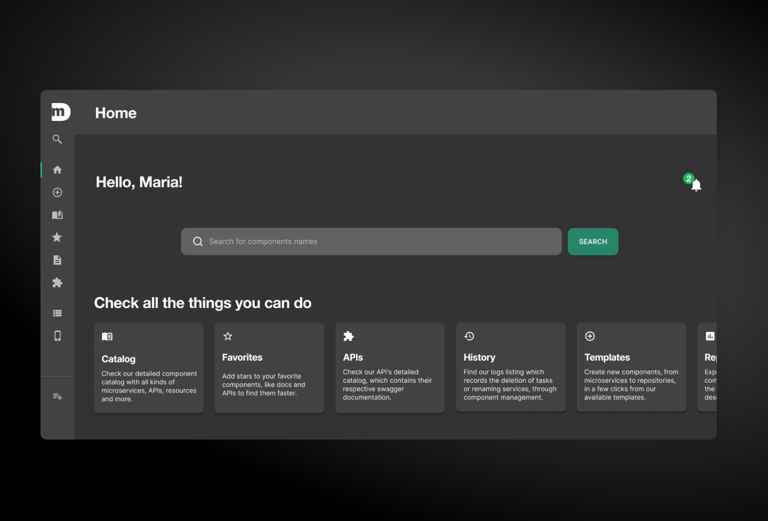Click the book icon on the Catalog card
The image size is (768, 521).
point(107,336)
